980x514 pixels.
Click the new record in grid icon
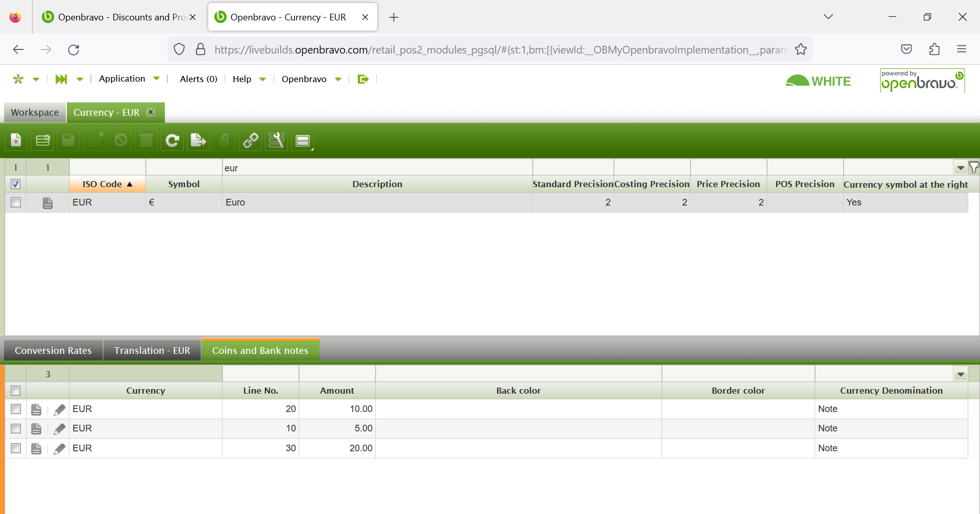point(43,140)
